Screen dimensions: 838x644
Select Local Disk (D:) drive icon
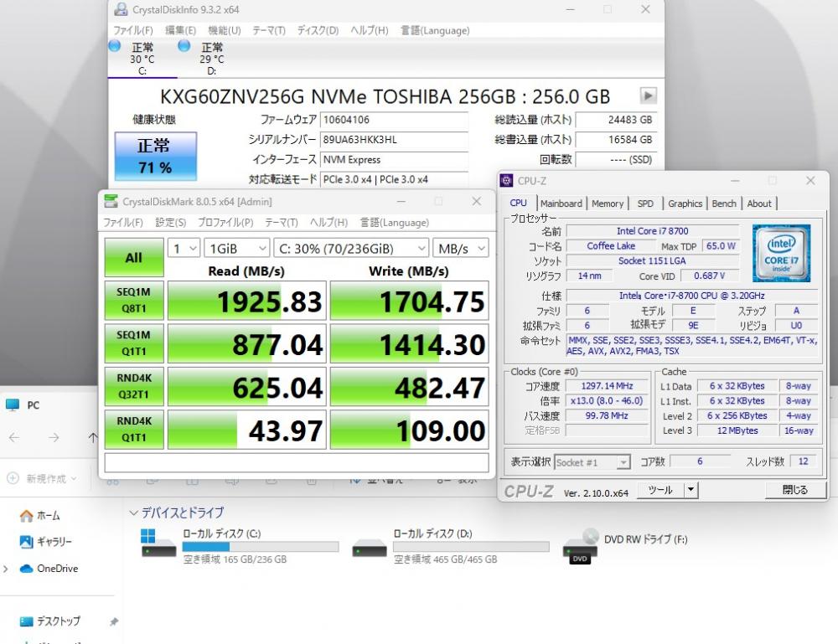(370, 548)
